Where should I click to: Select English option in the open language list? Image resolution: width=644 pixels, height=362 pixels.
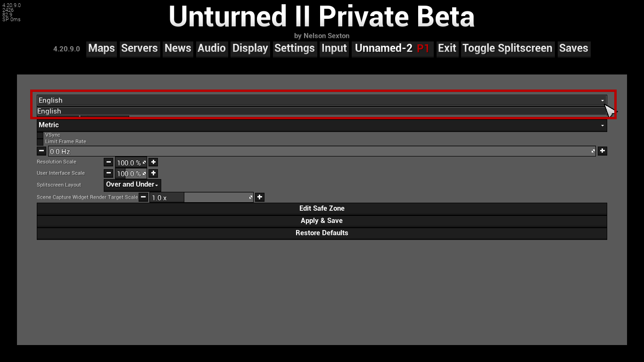[x=321, y=111]
